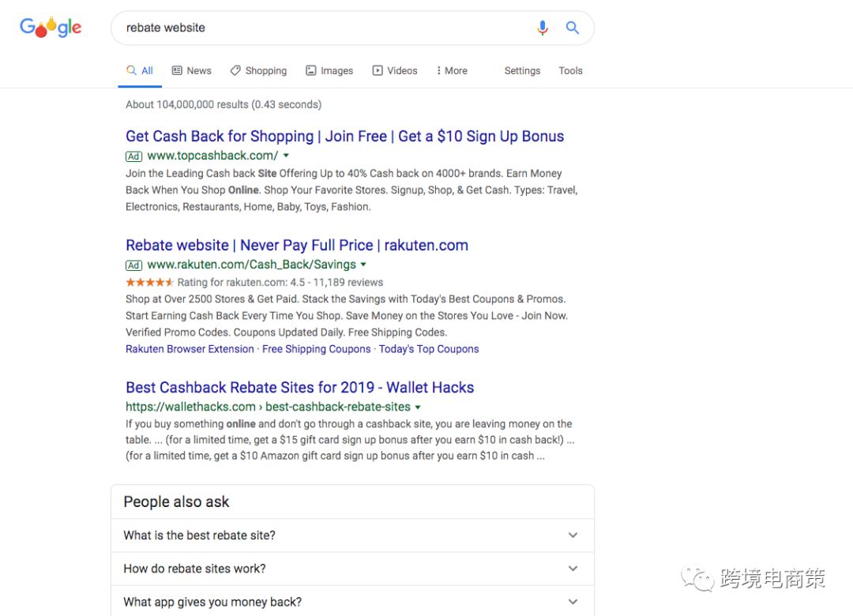Click the blue search magnifier icon
This screenshot has height=616, width=853.
tap(573, 28)
